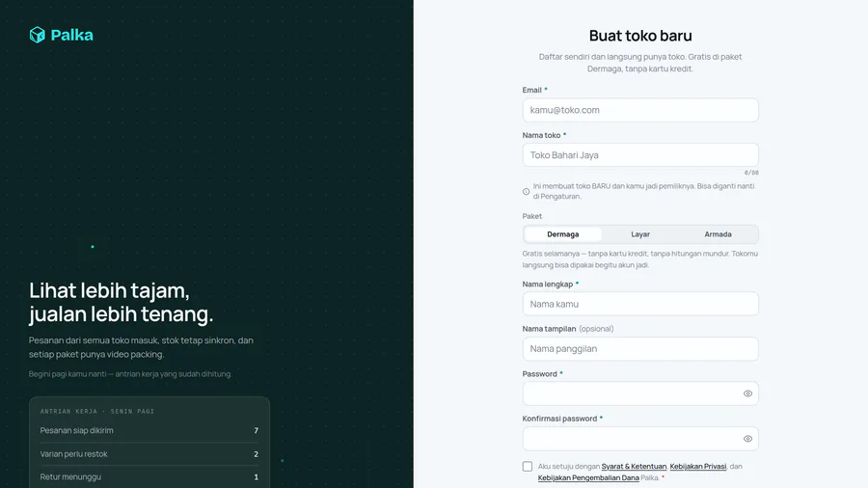Click the Begini pagi kamu nanti caption
868x488 pixels.
130,374
